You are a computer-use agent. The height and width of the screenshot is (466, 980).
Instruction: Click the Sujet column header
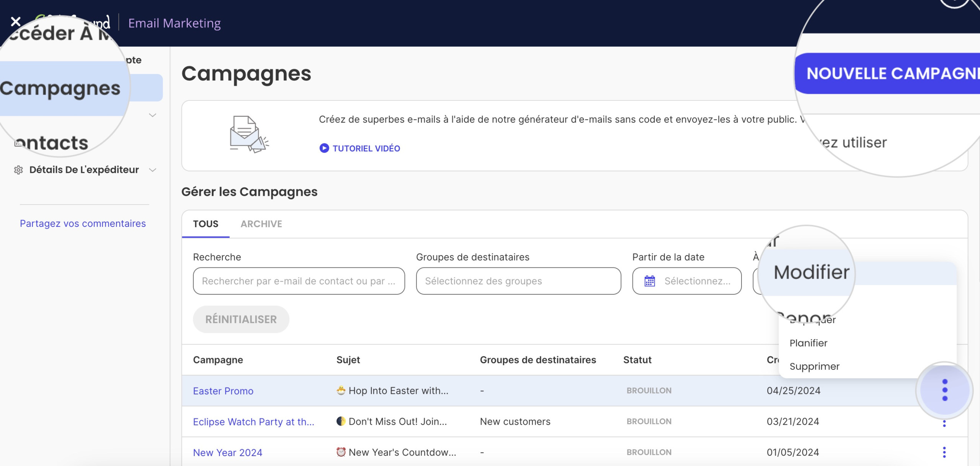pos(348,360)
